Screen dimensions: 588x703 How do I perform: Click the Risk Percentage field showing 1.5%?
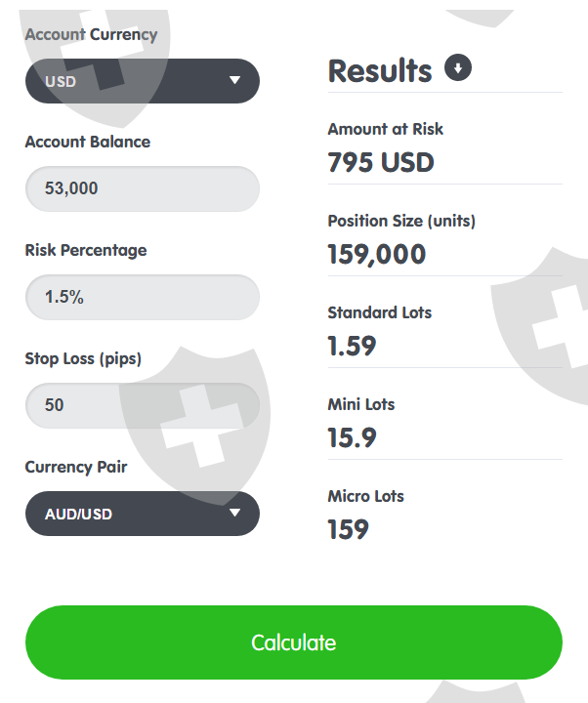[142, 297]
